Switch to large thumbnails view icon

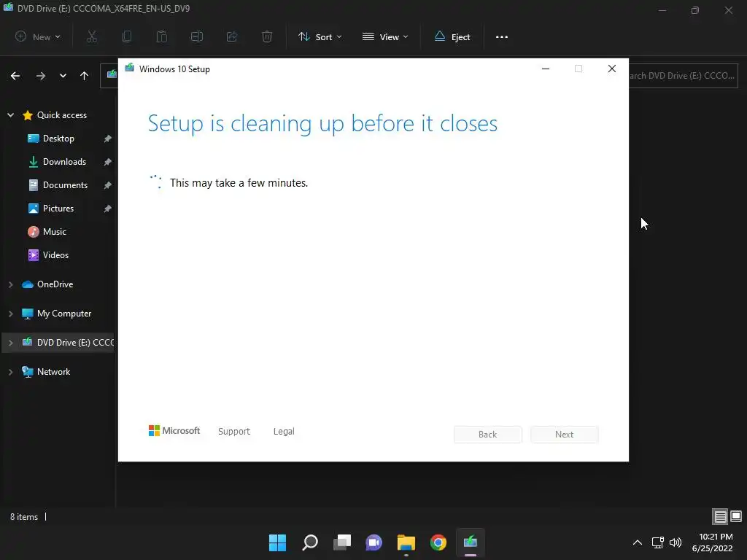pos(736,516)
